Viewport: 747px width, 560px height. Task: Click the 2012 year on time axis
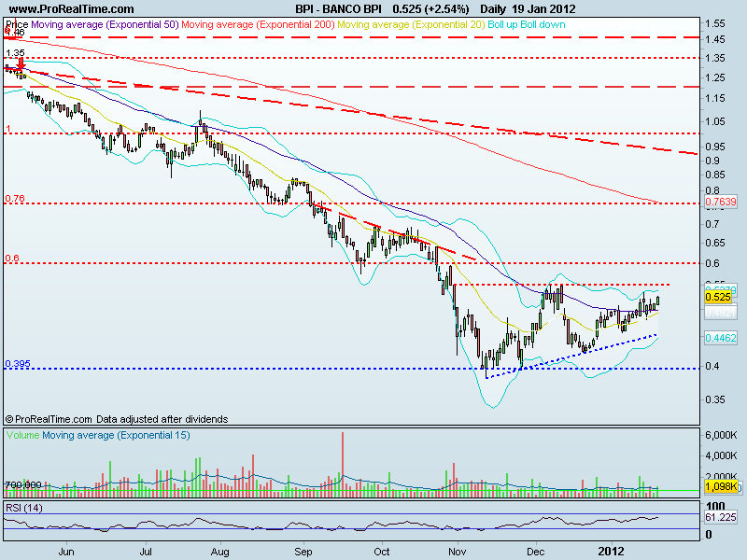(611, 552)
